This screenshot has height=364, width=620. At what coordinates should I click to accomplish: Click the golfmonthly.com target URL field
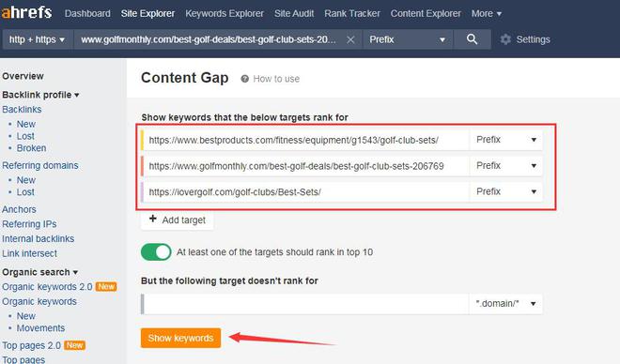click(306, 166)
